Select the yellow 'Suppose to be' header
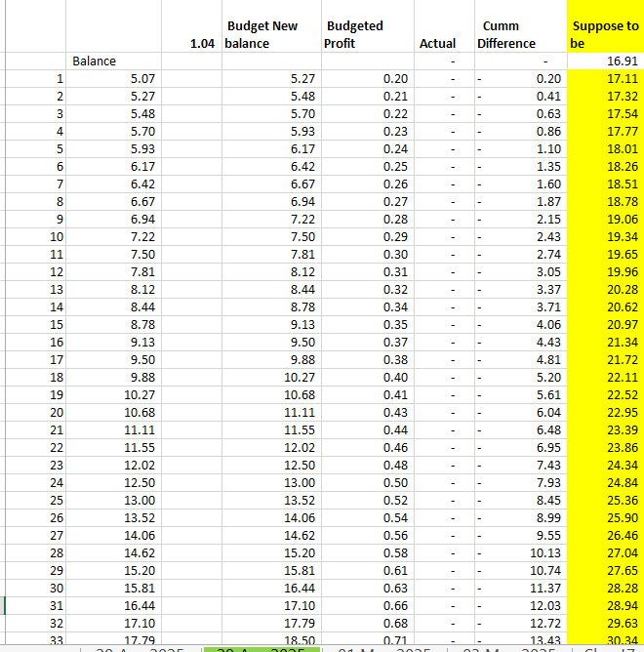This screenshot has height=652, width=644. click(605, 26)
